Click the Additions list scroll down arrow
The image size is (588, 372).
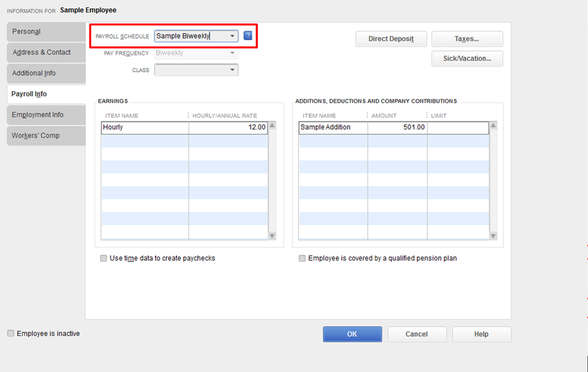493,236
